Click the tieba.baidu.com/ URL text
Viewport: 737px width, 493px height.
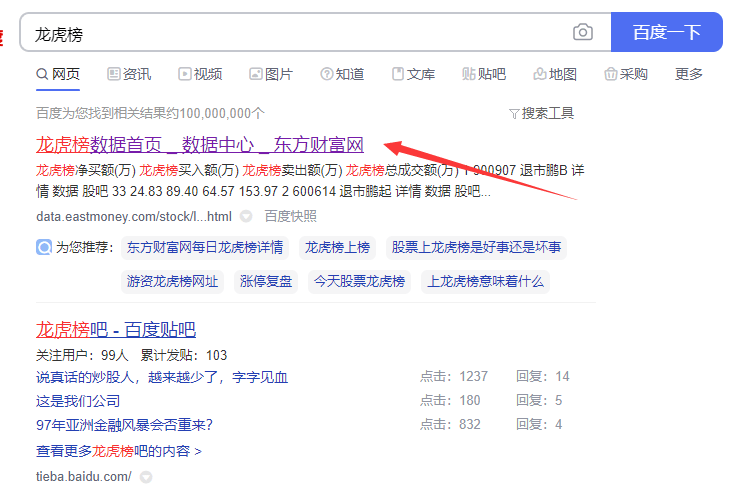84,477
